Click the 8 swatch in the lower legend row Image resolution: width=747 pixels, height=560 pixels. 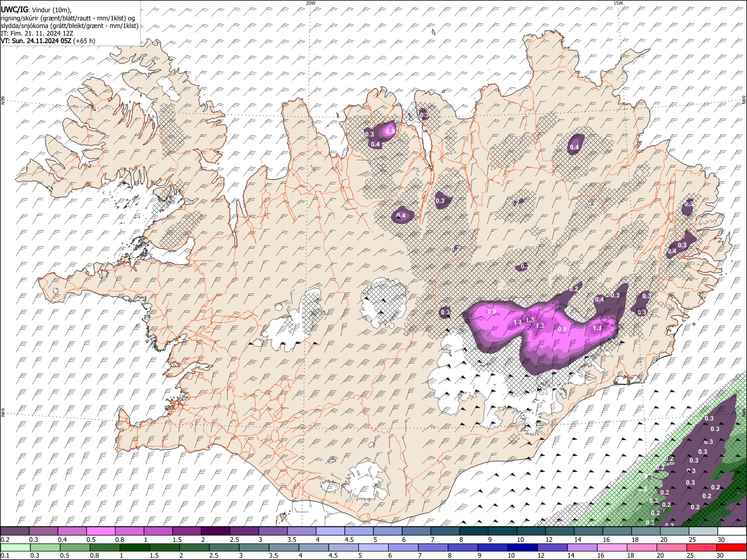[462, 547]
